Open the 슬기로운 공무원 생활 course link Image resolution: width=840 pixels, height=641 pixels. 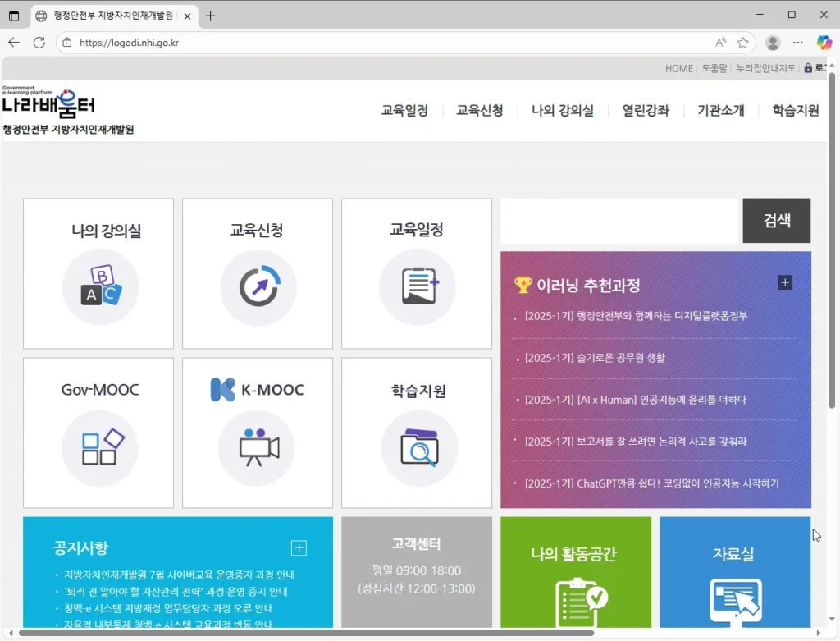tap(595, 358)
